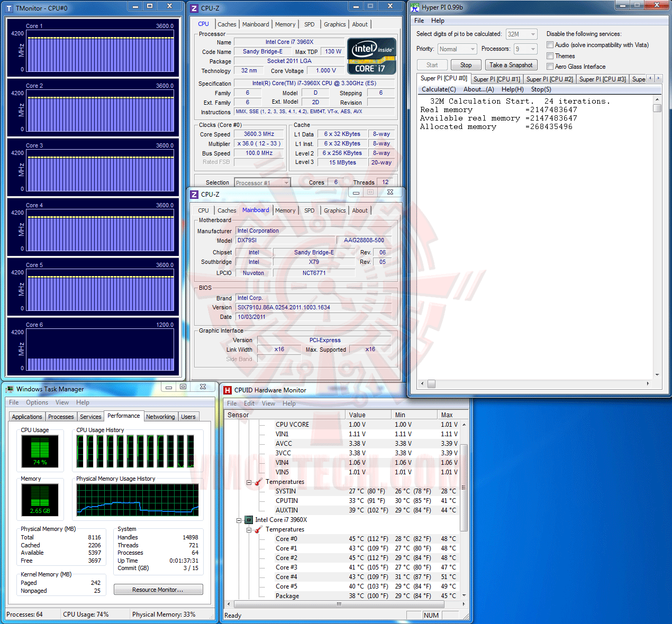The image size is (672, 624).
Task: Open the Priority Normal dropdown
Action: coord(458,49)
